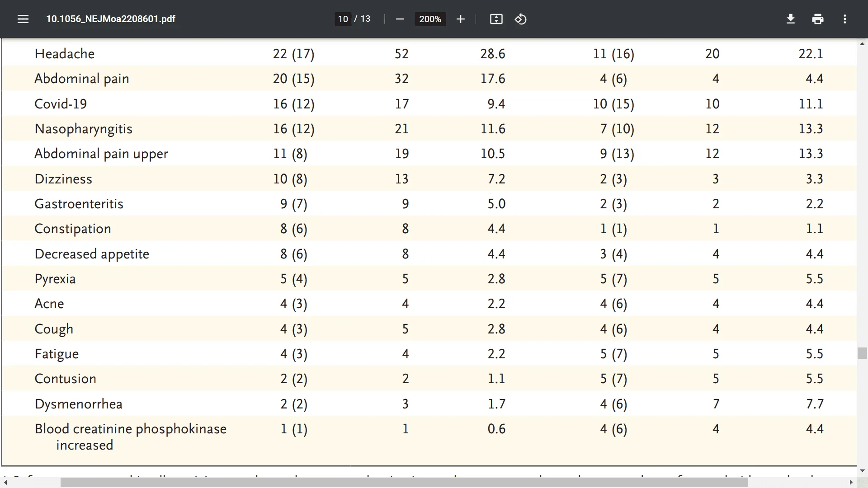Click the 9.4 rate for Covid-19
868x488 pixels.
496,104
